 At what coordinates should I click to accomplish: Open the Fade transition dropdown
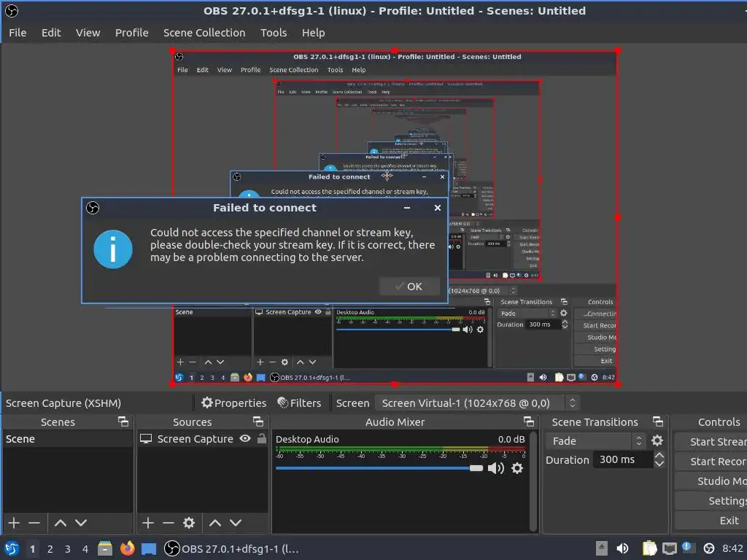595,441
